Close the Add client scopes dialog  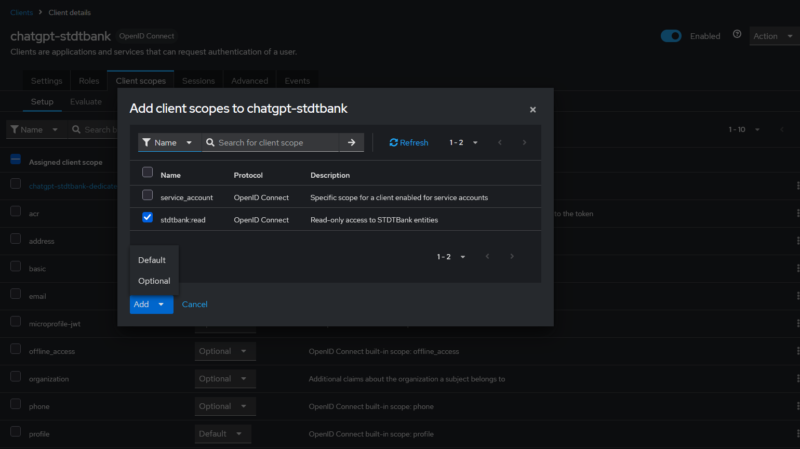pyautogui.click(x=533, y=109)
